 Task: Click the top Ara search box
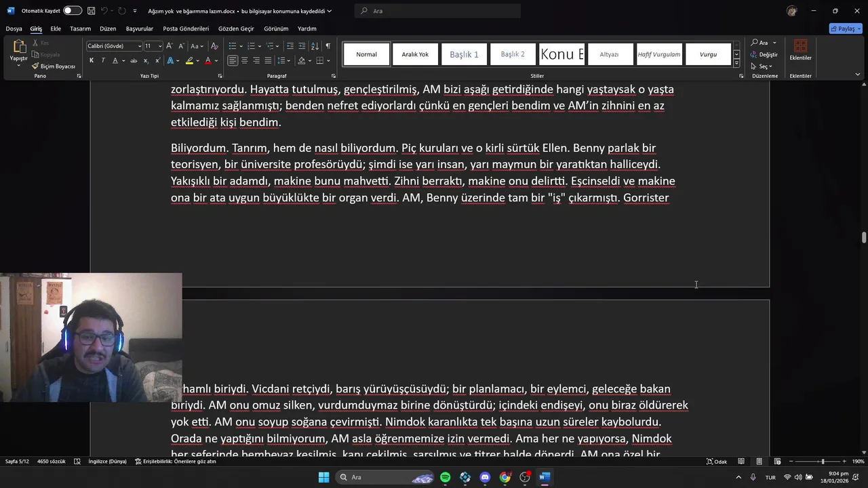point(437,11)
